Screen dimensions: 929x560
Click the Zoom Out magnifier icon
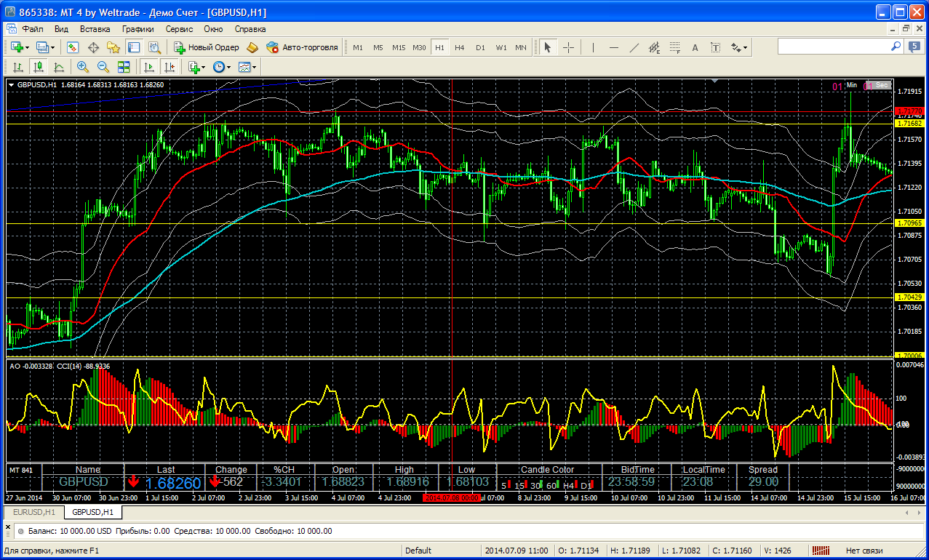[103, 67]
